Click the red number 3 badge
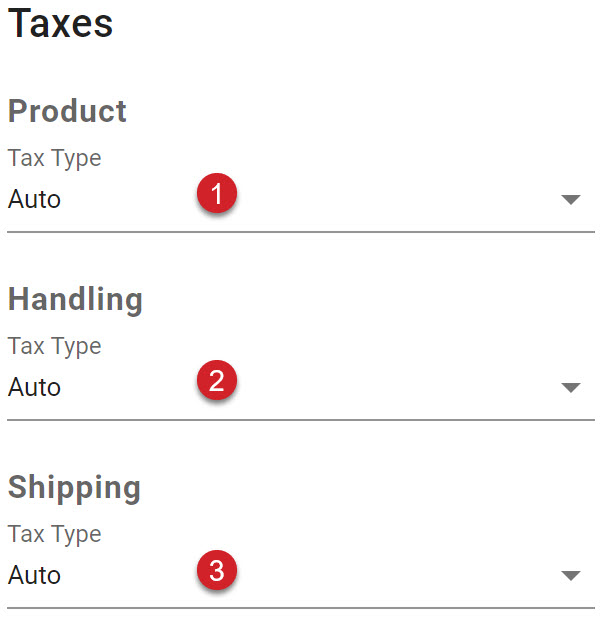 point(217,570)
